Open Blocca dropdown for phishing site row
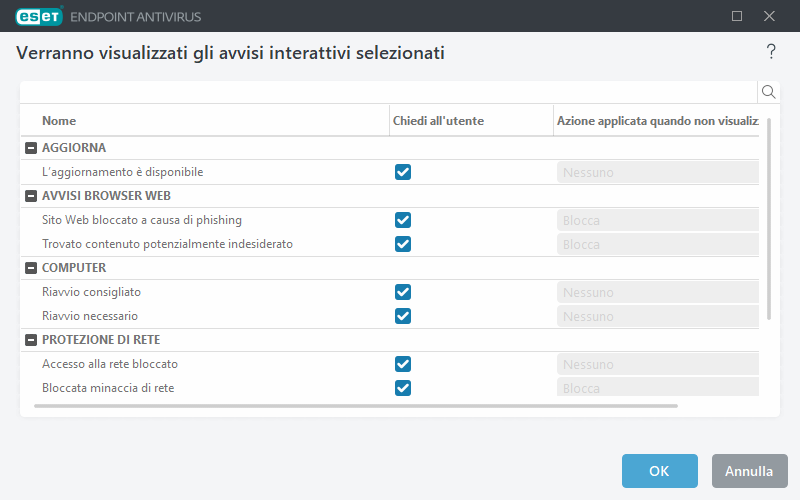 pos(658,220)
